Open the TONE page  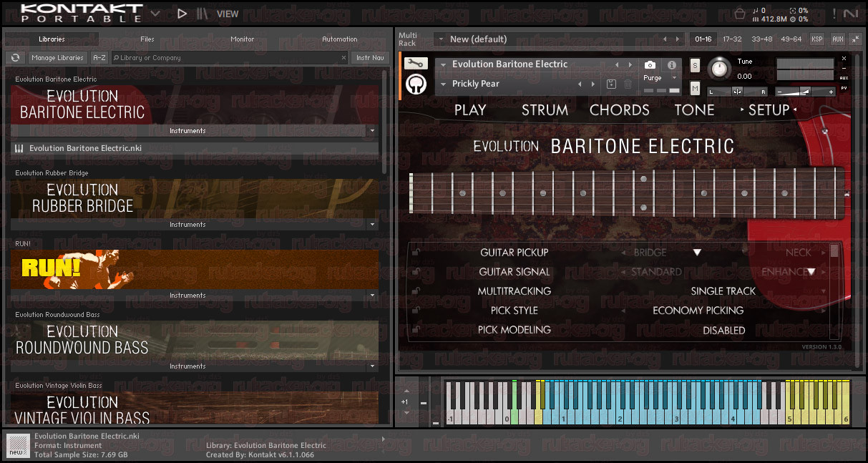695,110
